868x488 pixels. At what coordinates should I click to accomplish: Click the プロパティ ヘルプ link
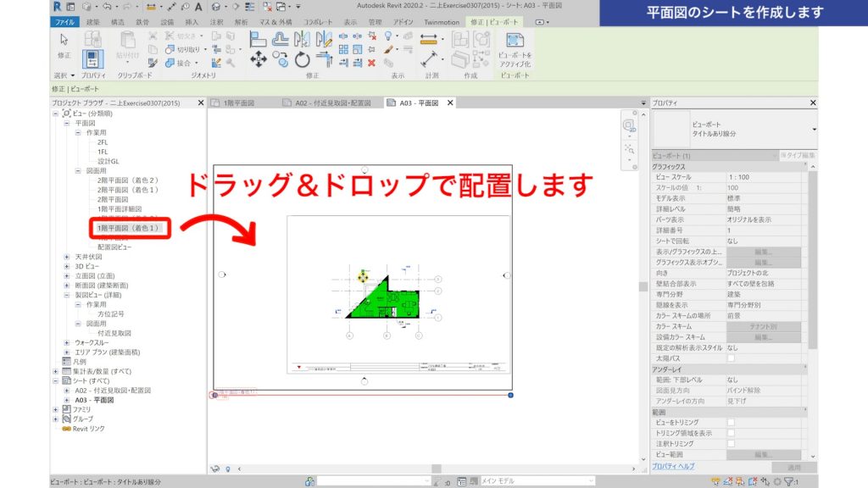coord(672,466)
